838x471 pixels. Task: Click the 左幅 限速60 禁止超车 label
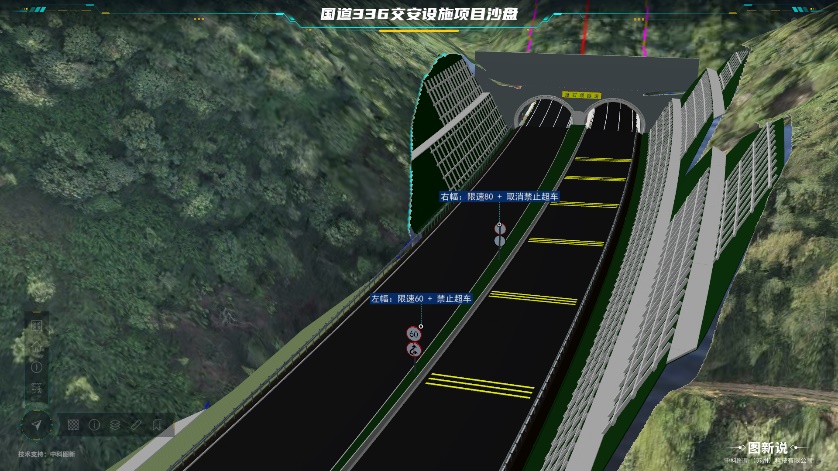coord(421,298)
